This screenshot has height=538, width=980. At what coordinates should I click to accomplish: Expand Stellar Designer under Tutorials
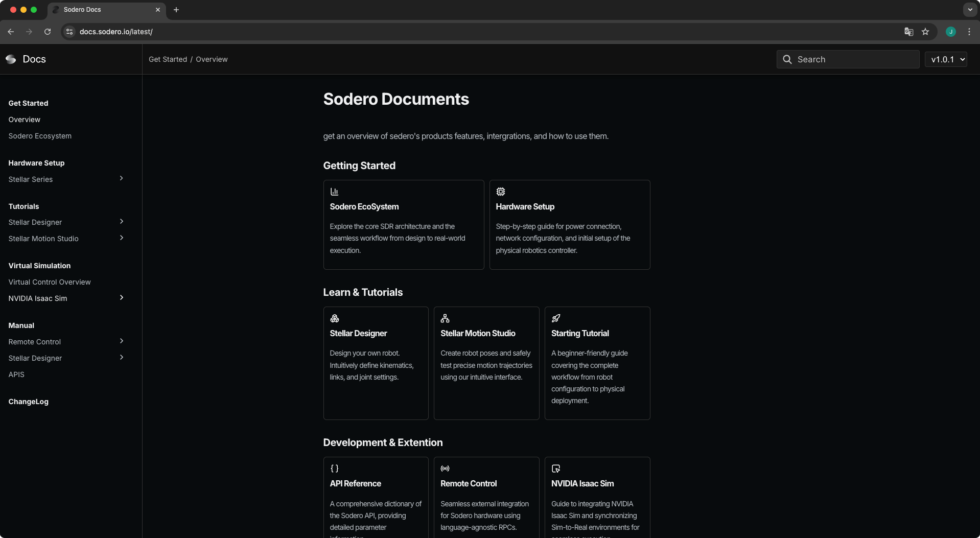pyautogui.click(x=122, y=221)
